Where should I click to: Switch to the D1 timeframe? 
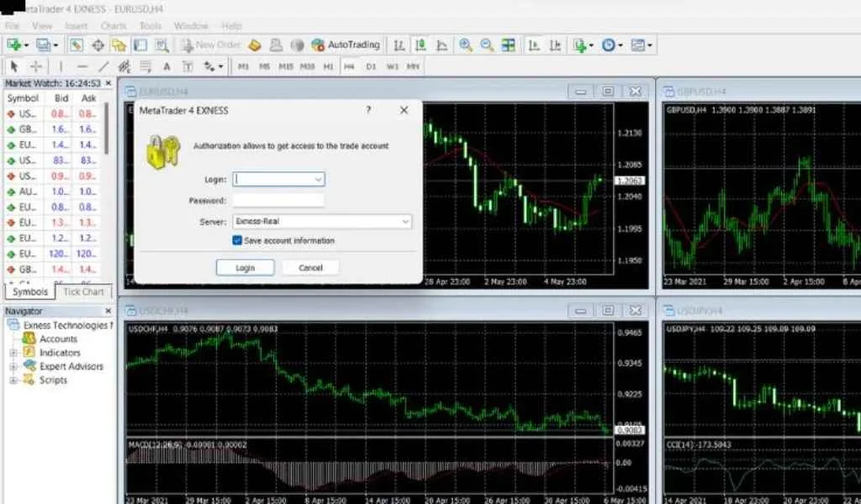[x=371, y=66]
